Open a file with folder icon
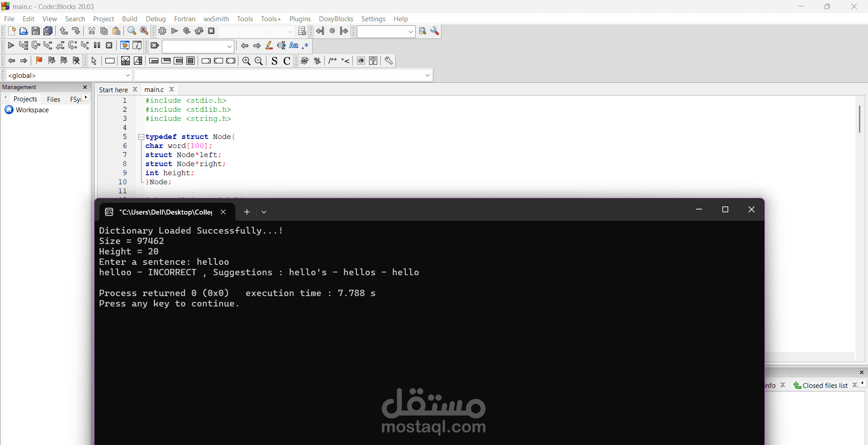Viewport: 868px width, 445px height. (24, 31)
